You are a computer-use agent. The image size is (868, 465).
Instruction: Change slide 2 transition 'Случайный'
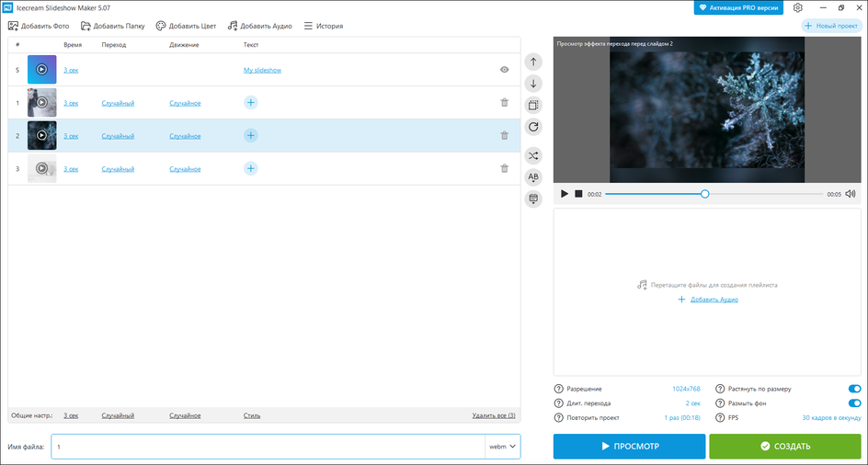point(118,136)
